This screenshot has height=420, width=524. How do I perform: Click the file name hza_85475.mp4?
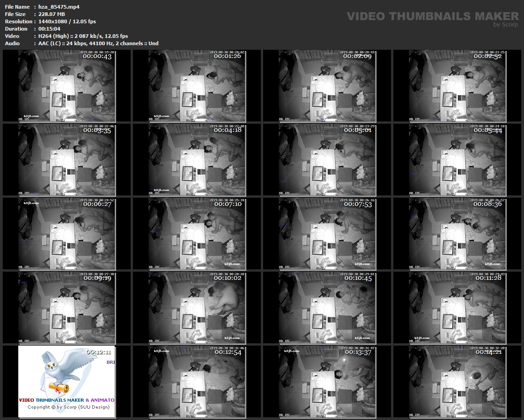tap(59, 7)
